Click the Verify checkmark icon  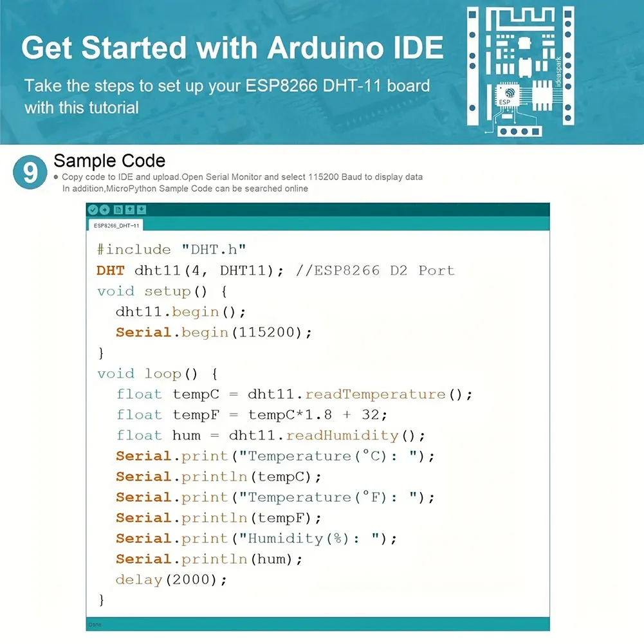93,210
